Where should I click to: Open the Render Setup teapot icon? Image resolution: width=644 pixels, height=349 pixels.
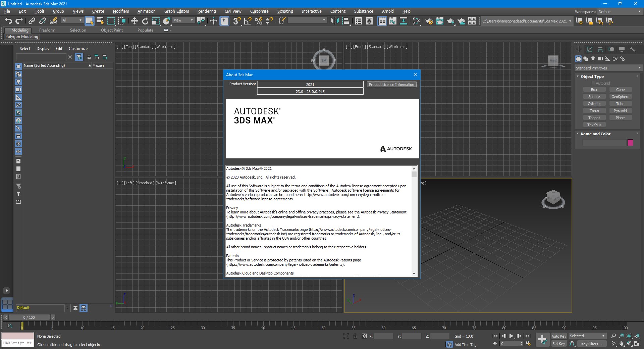[x=429, y=21]
